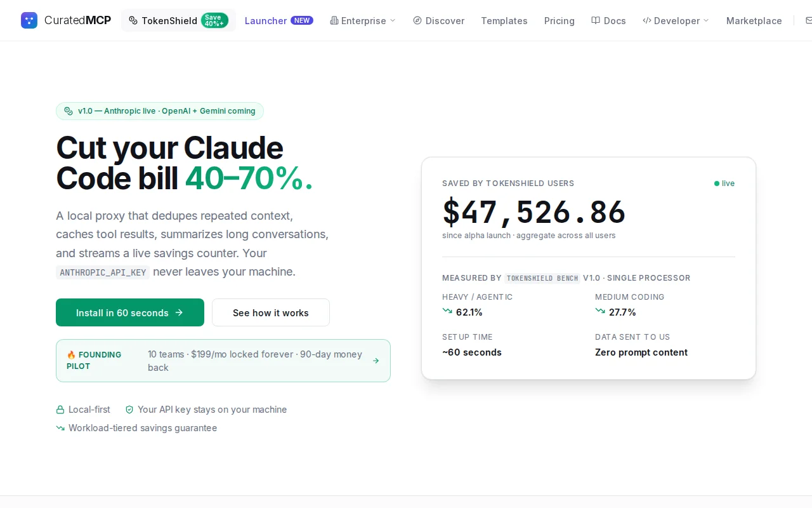Click the 40–70% green headline text
The height and width of the screenshot is (508, 812).
[x=249, y=179]
